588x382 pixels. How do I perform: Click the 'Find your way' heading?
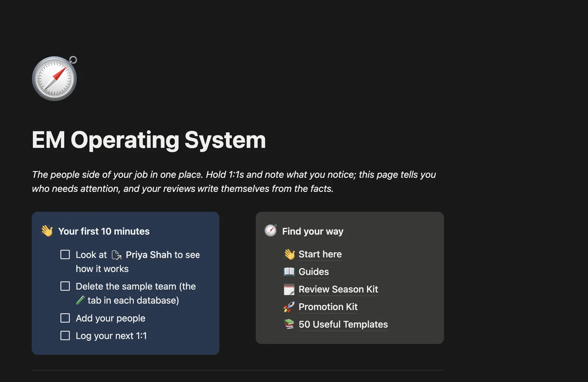tap(313, 231)
